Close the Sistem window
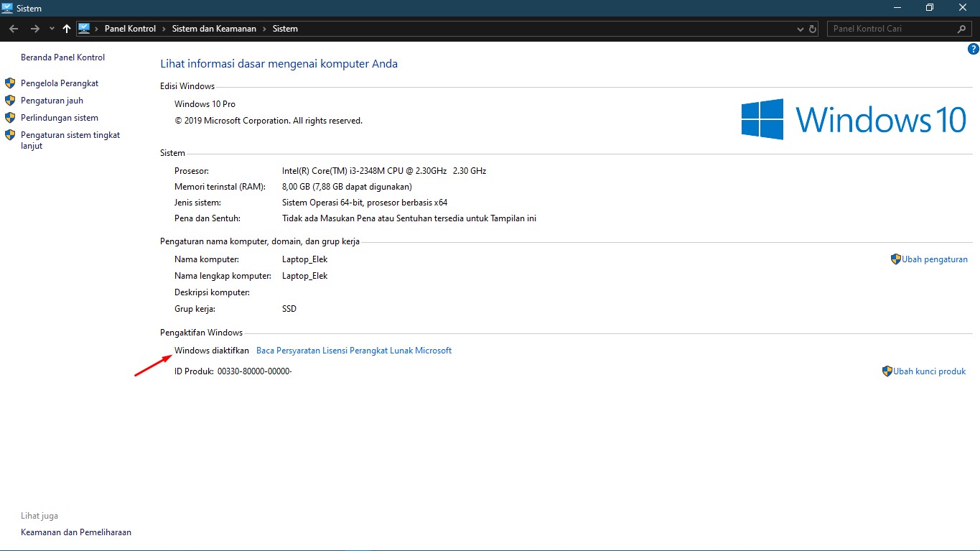 pos(963,7)
